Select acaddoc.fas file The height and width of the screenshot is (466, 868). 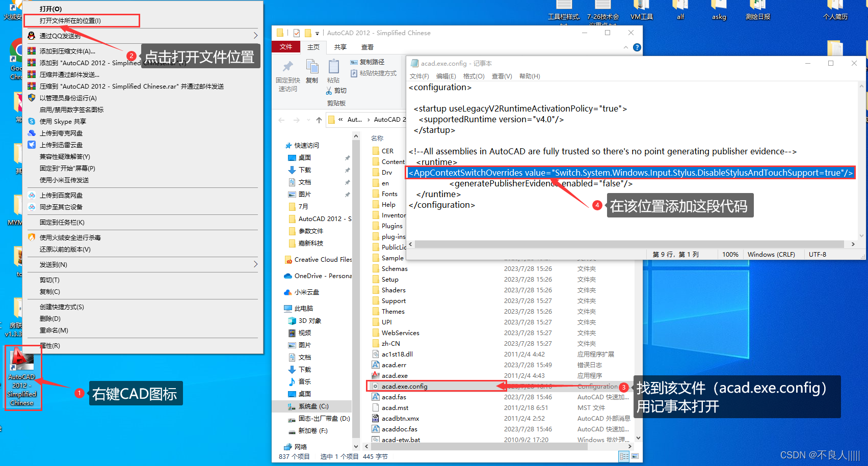(400, 429)
